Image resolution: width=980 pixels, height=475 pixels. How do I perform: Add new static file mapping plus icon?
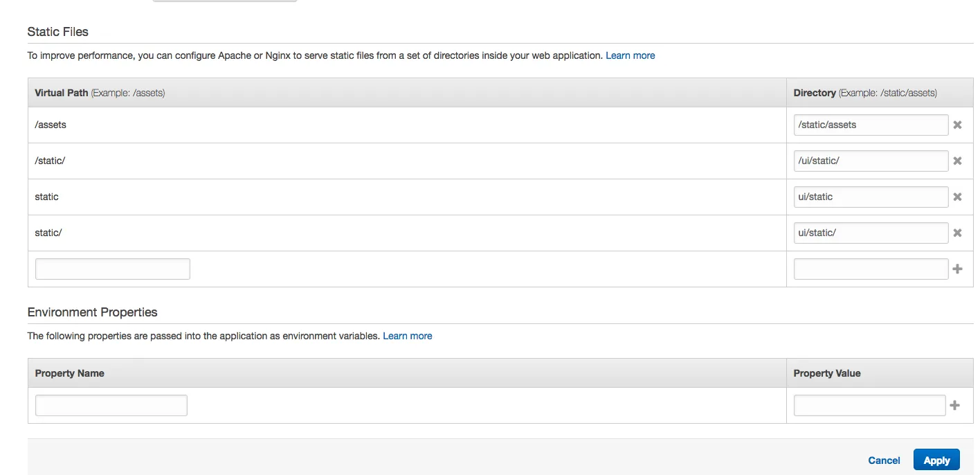coord(957,269)
